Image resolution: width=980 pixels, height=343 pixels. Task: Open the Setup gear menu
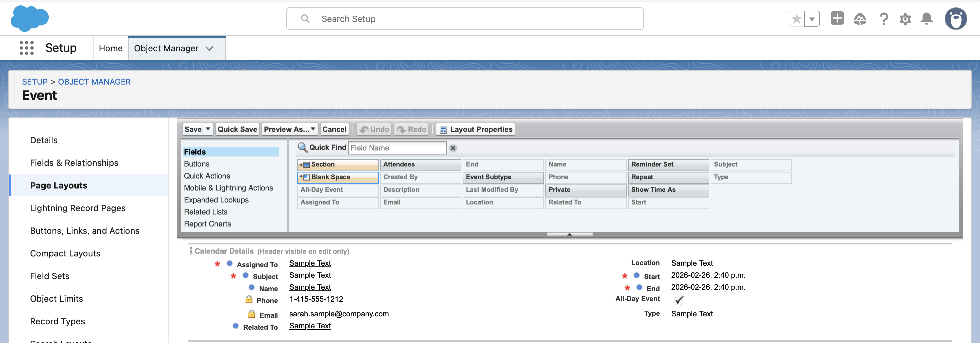(905, 19)
